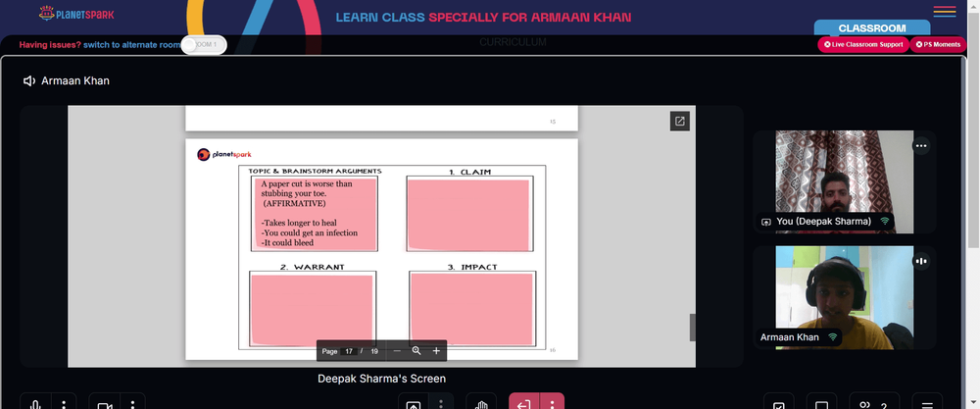This screenshot has width=980, height=409.
Task: Click the PDF page number field
Action: (x=349, y=351)
